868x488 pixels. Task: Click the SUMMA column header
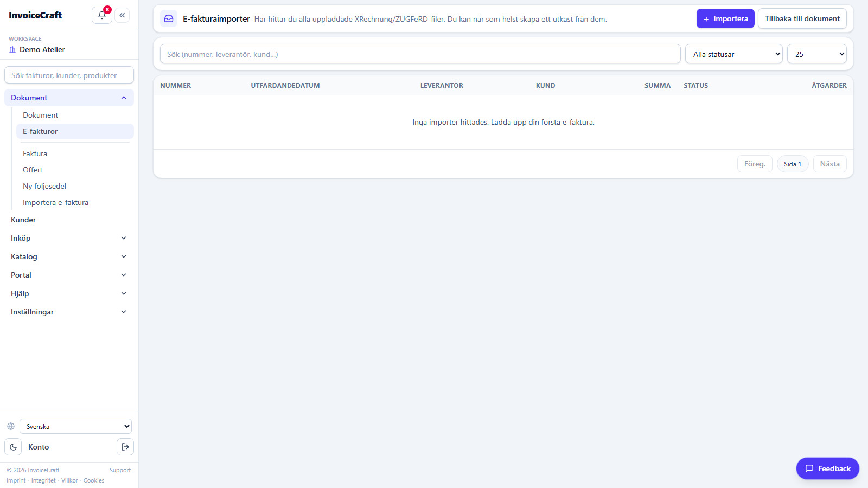tap(658, 86)
